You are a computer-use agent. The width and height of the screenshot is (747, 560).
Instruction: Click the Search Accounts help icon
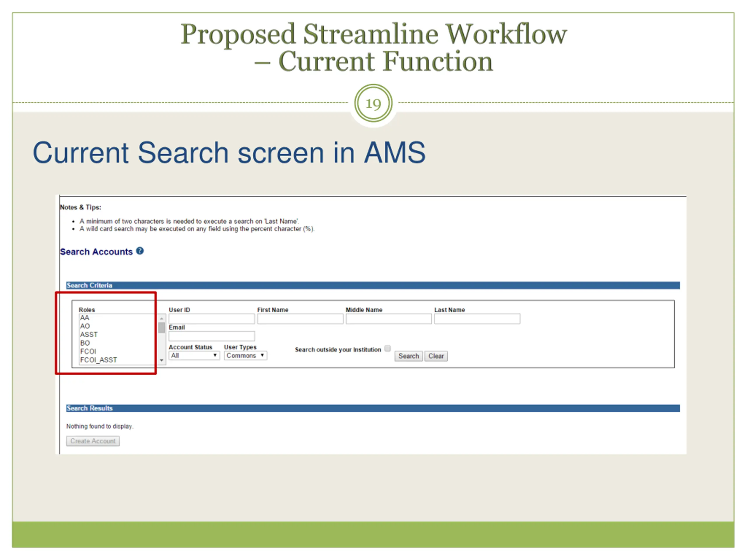point(140,251)
